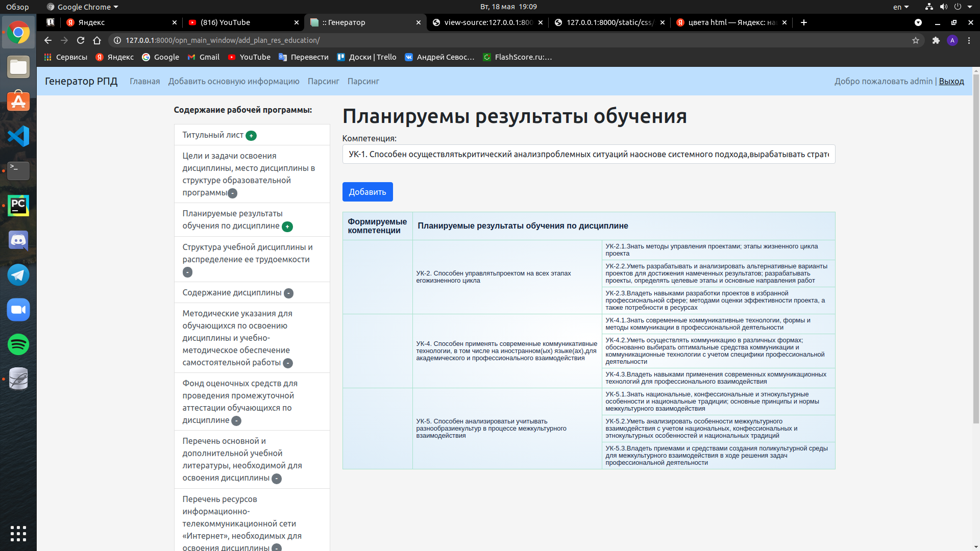980x551 pixels.
Task: Open the Gmail bookmark
Action: (204, 57)
